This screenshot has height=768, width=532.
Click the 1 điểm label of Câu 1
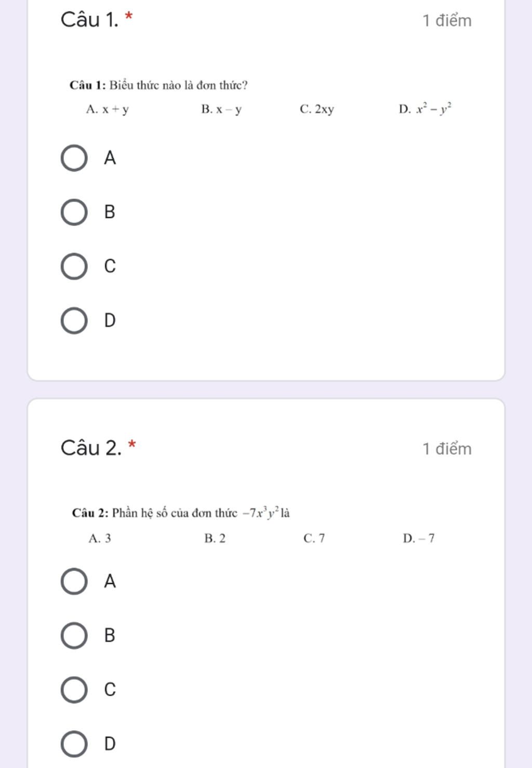(447, 21)
